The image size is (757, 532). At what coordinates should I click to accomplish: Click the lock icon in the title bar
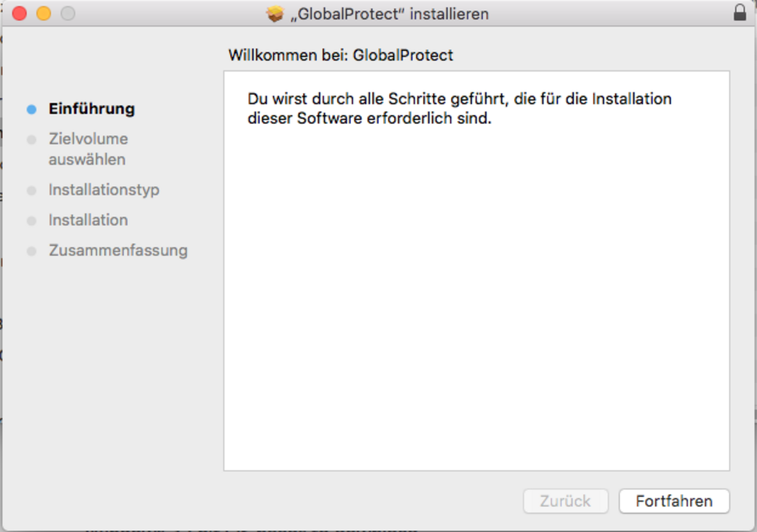click(740, 13)
